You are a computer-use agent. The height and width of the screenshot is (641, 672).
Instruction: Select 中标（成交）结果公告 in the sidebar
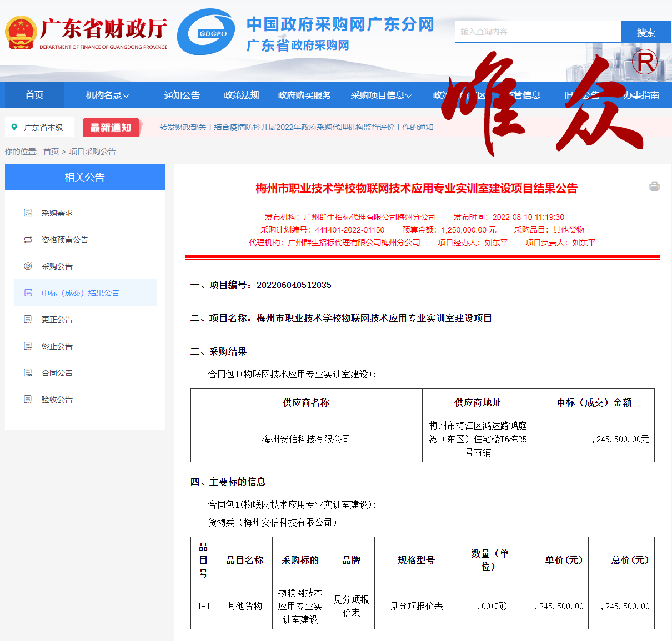point(81,293)
